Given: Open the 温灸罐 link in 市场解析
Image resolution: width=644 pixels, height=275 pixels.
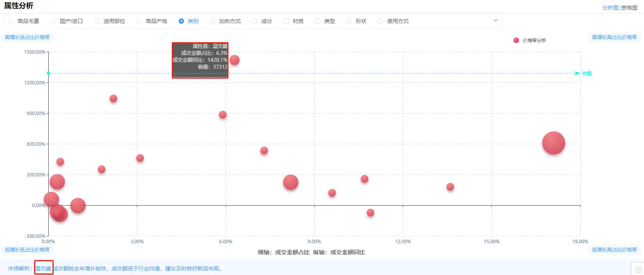Looking at the screenshot, I should (x=43, y=268).
